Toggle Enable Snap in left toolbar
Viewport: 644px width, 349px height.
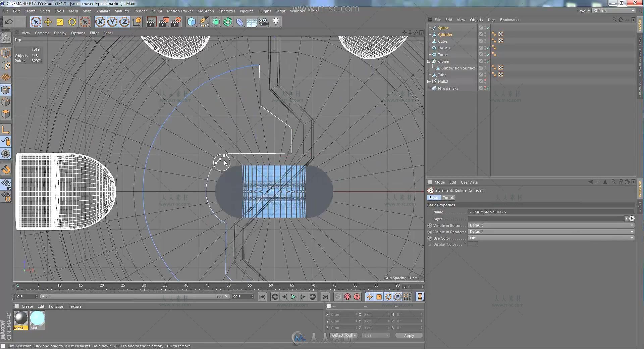[6, 169]
